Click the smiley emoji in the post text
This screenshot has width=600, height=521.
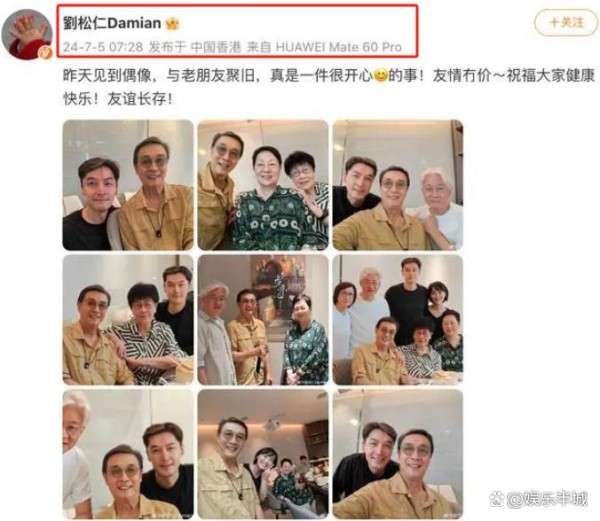[380, 76]
